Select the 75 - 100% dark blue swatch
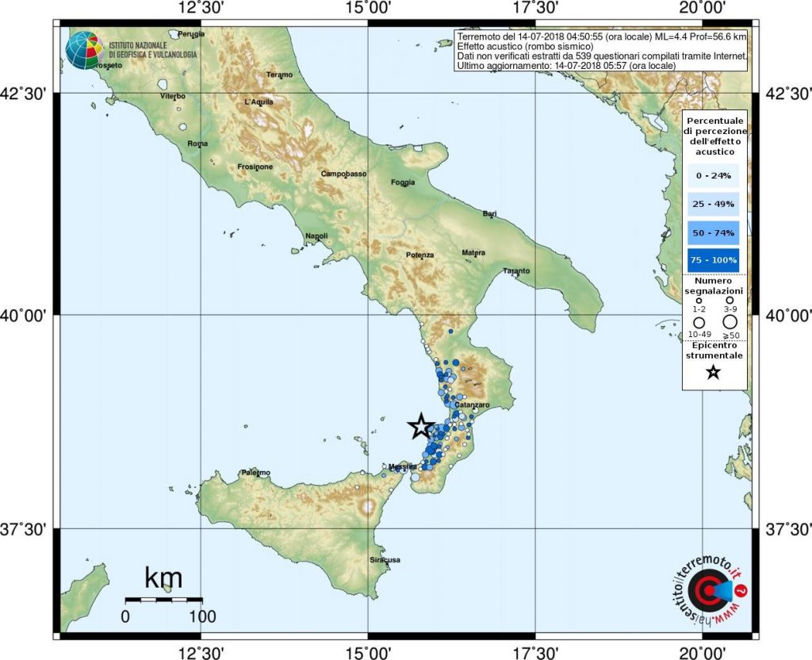This screenshot has width=812, height=660. [x=712, y=259]
